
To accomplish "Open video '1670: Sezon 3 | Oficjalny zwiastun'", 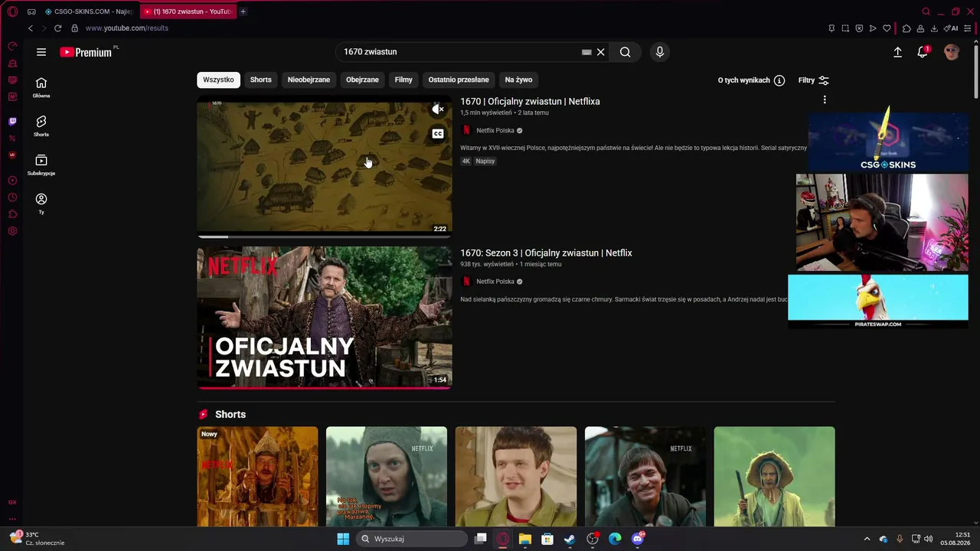I will point(546,253).
